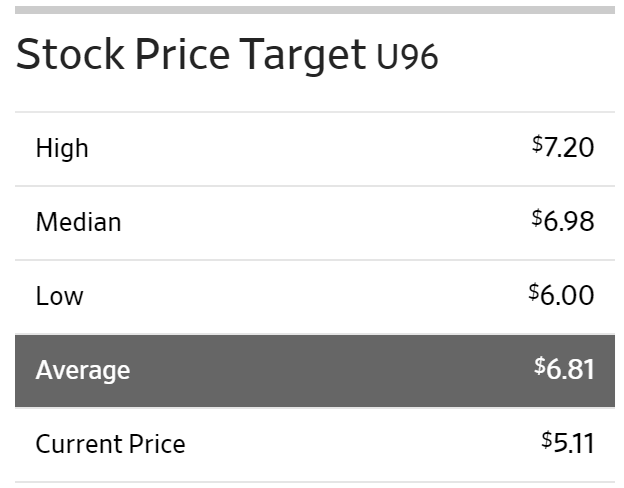Screen dimensions: 624x488
Task: Click the word Target in the heading
Action: [x=302, y=56]
